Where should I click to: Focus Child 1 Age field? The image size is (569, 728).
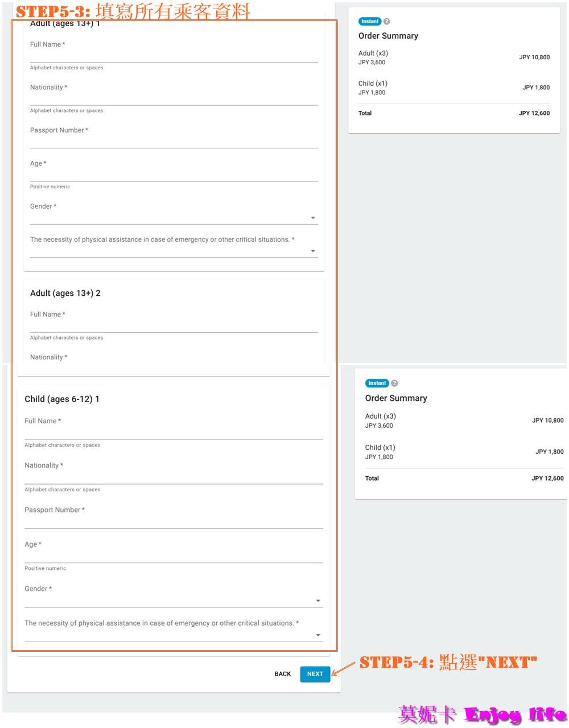click(x=174, y=556)
